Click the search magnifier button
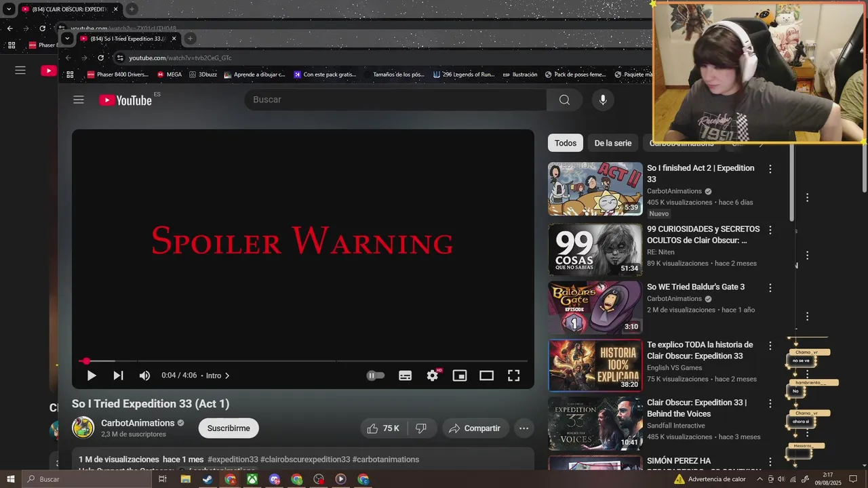This screenshot has height=488, width=868. point(564,100)
